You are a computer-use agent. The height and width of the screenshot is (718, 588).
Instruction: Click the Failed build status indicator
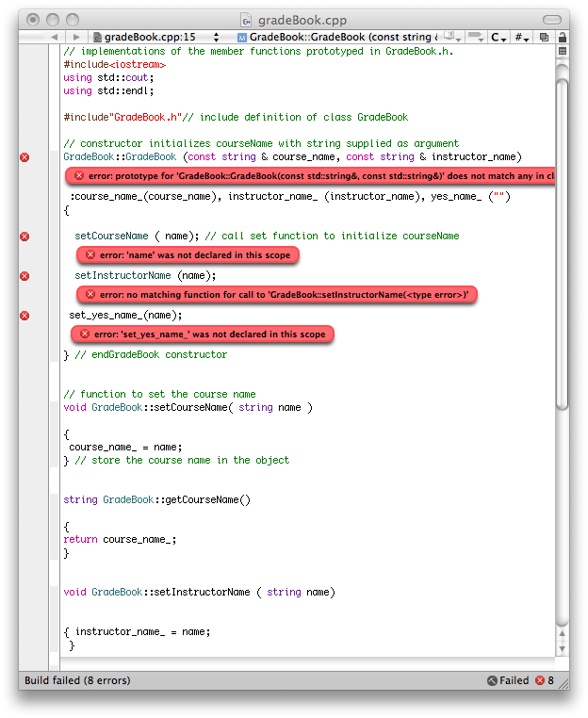(x=508, y=680)
